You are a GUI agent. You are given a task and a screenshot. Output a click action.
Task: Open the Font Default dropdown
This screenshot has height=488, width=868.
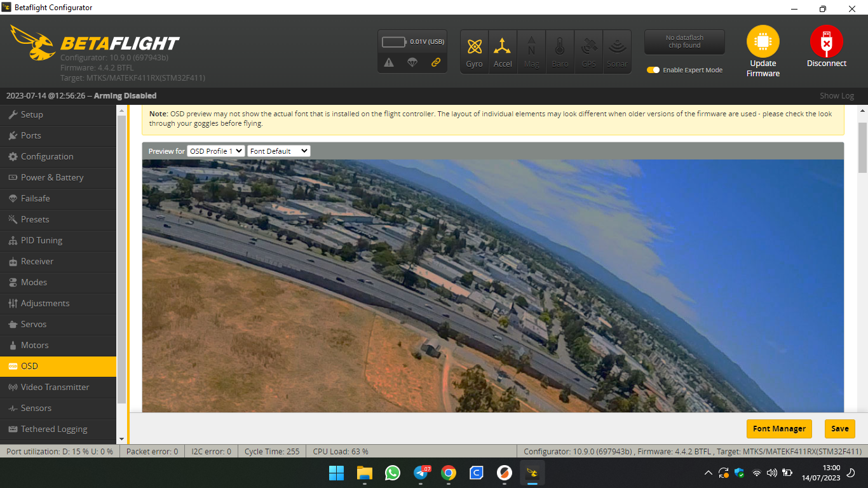point(278,151)
